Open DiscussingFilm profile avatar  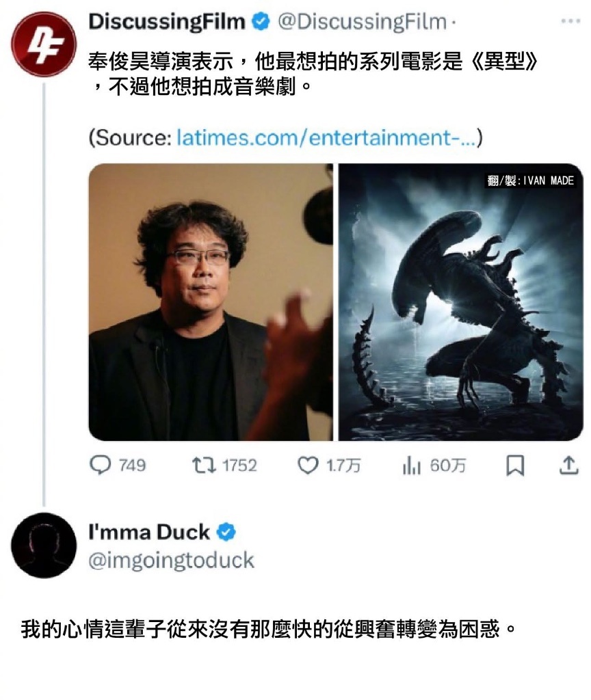click(44, 44)
